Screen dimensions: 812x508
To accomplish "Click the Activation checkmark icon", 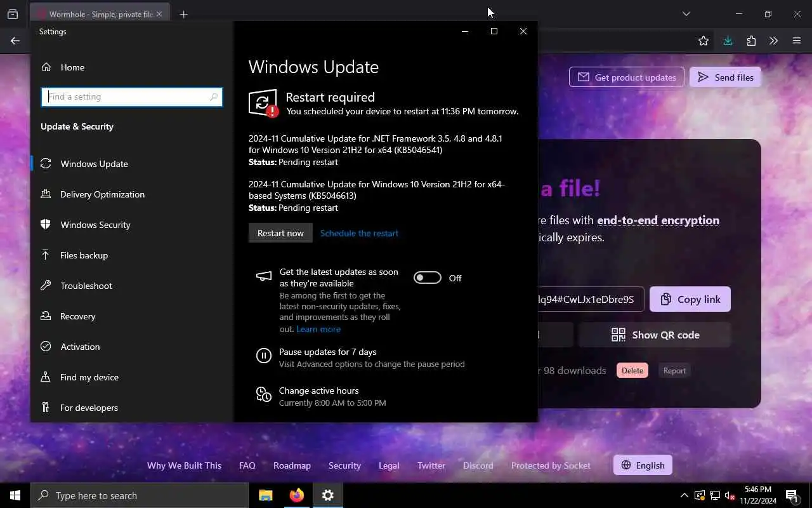I will (46, 346).
